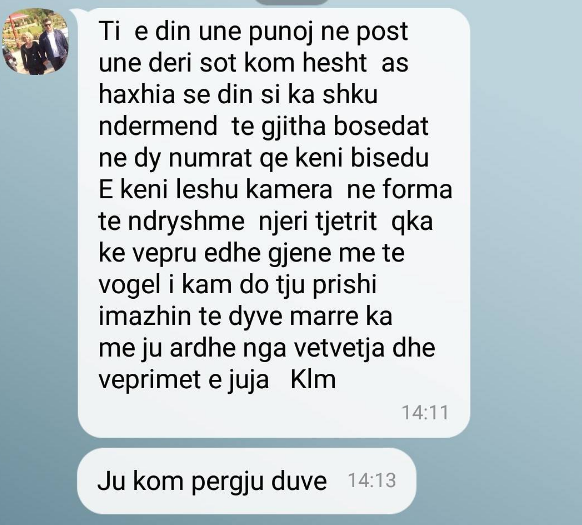Tap the line starting 'une deri sot kom'
The image size is (582, 525).
coord(254,63)
